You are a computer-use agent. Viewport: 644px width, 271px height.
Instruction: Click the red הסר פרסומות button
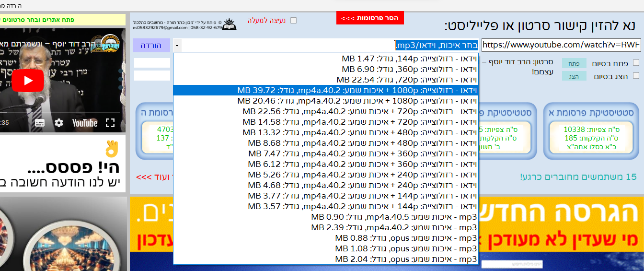click(370, 18)
